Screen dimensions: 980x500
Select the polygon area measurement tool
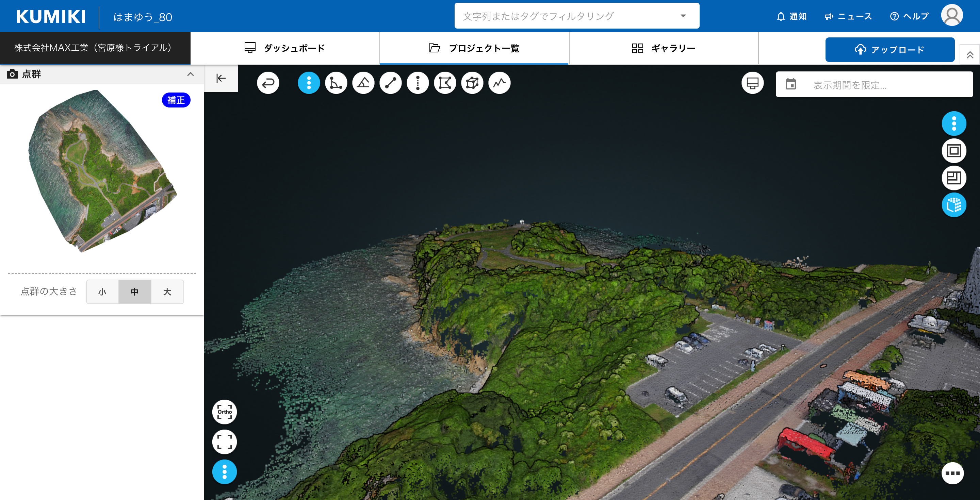point(445,83)
